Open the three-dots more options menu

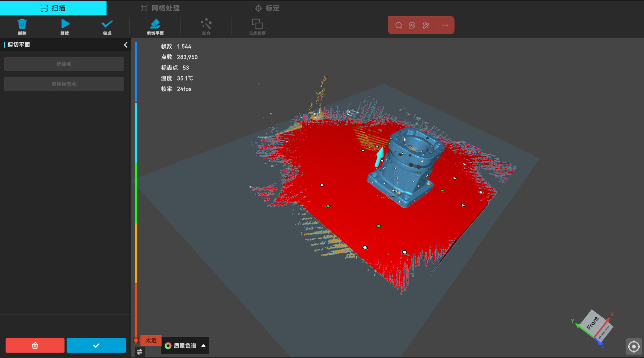coord(445,25)
